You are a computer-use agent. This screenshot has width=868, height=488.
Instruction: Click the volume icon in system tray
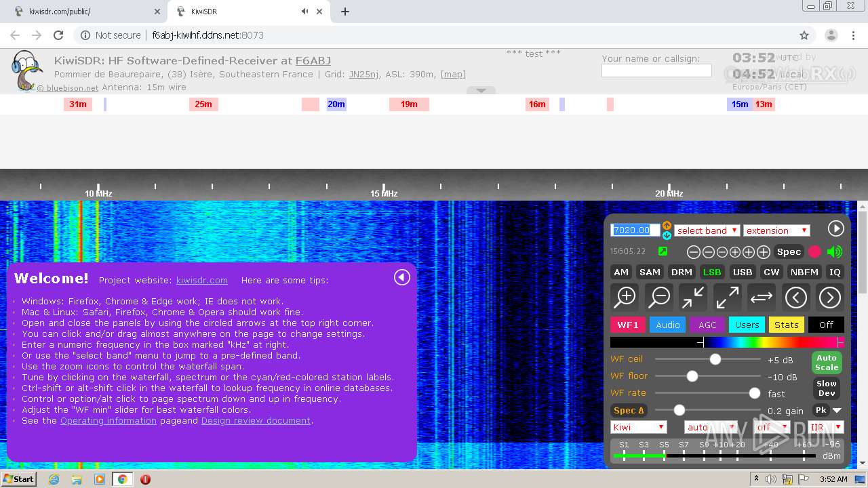tap(771, 479)
